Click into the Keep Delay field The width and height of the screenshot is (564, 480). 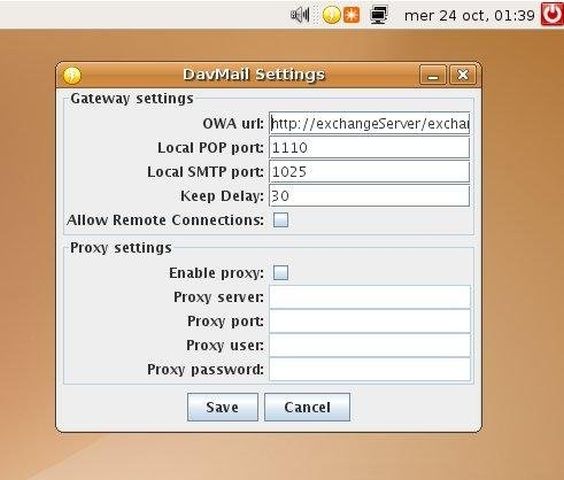[x=369, y=196]
